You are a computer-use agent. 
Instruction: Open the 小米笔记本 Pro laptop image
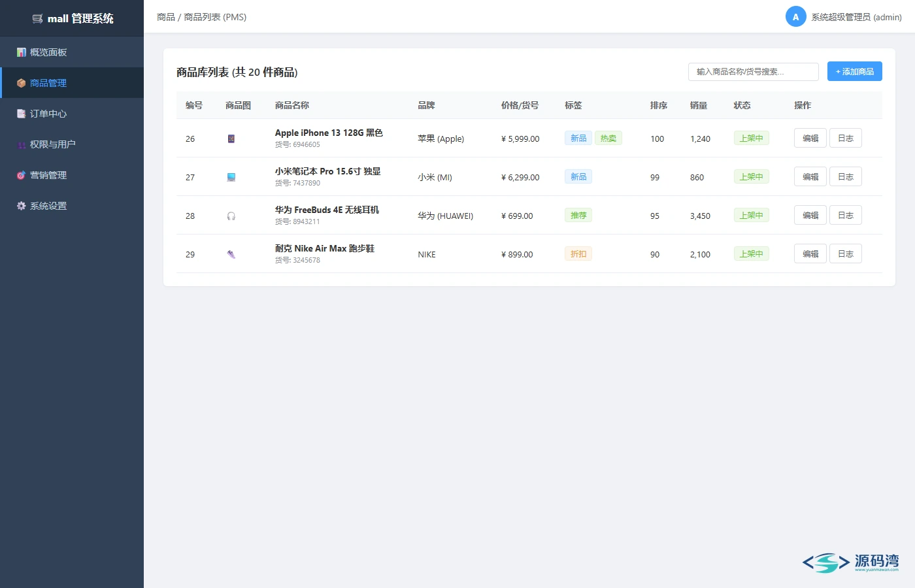click(x=231, y=177)
